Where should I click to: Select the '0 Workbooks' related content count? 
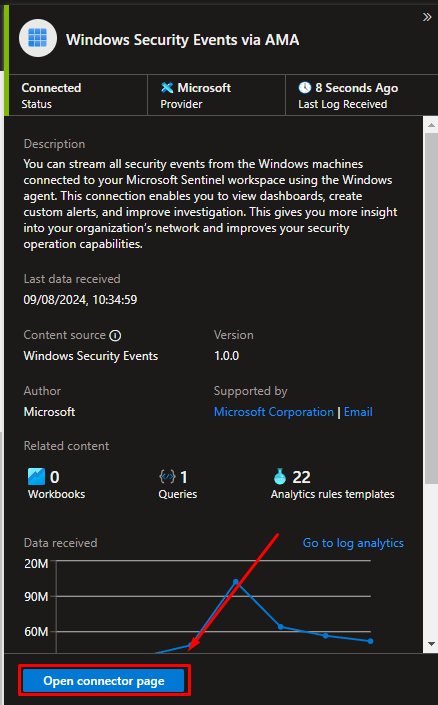click(x=56, y=484)
